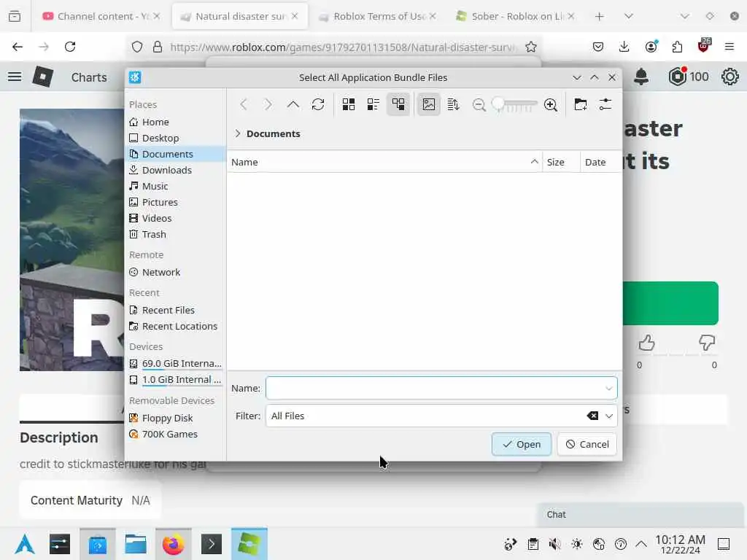
Task: Expand the Filter dropdown list
Action: coord(609,416)
